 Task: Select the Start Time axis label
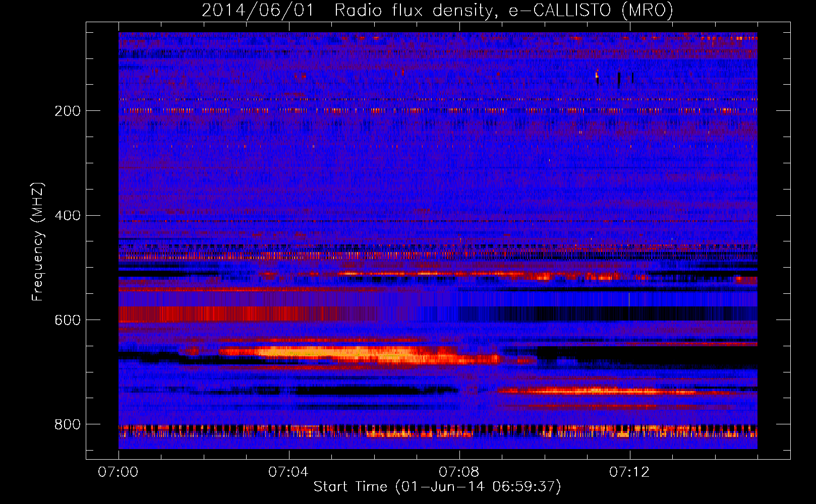point(437,487)
